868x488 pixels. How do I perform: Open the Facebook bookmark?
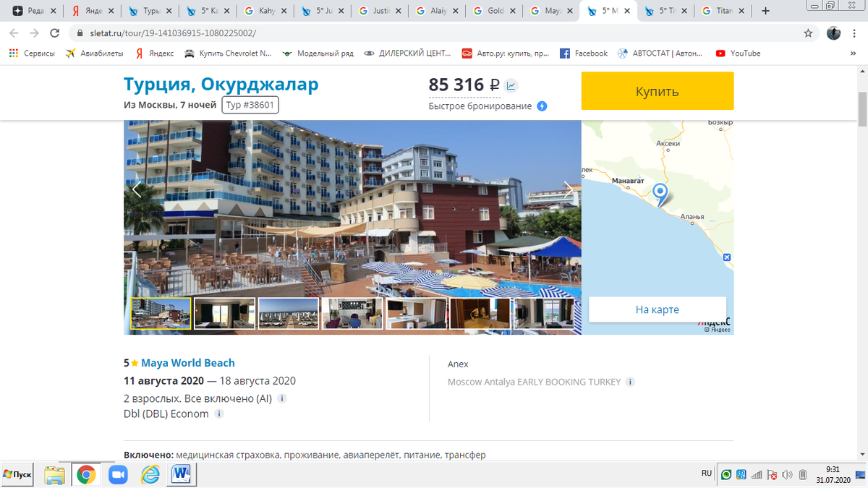coord(583,53)
